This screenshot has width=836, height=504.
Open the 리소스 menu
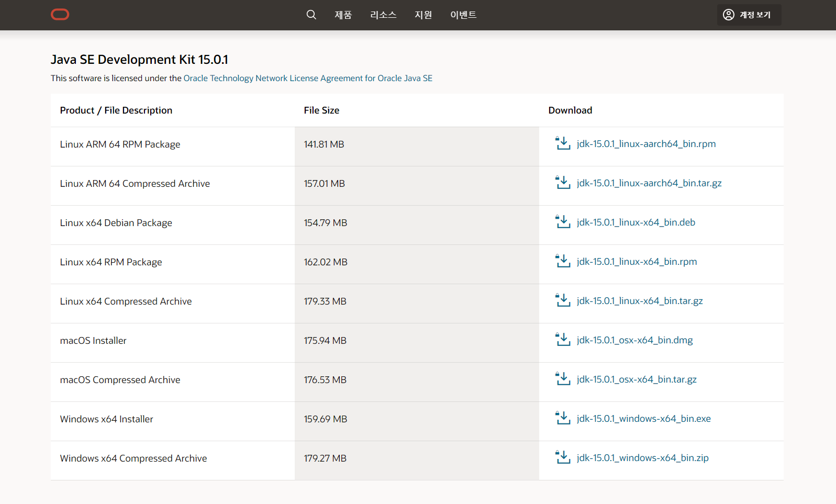pyautogui.click(x=383, y=15)
